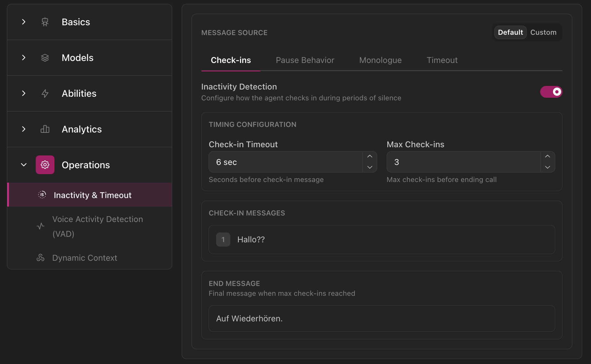
Task: Increase Max Check-ins using the up arrow
Action: (547, 156)
